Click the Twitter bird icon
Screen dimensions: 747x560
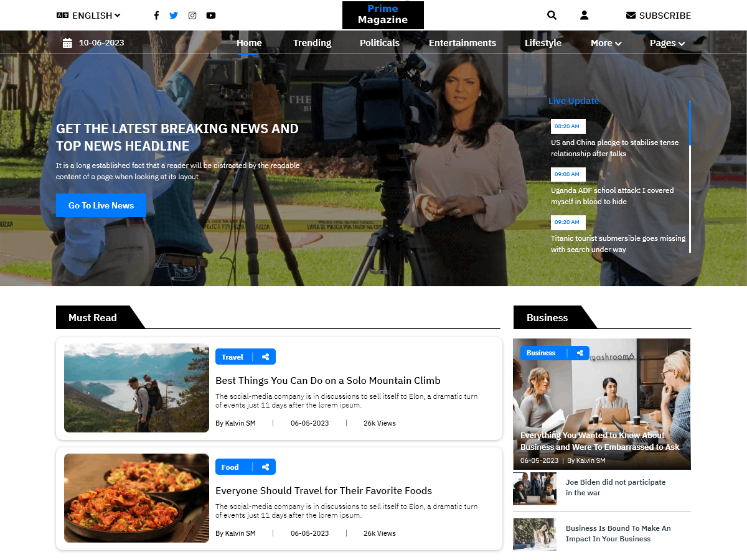click(x=174, y=16)
